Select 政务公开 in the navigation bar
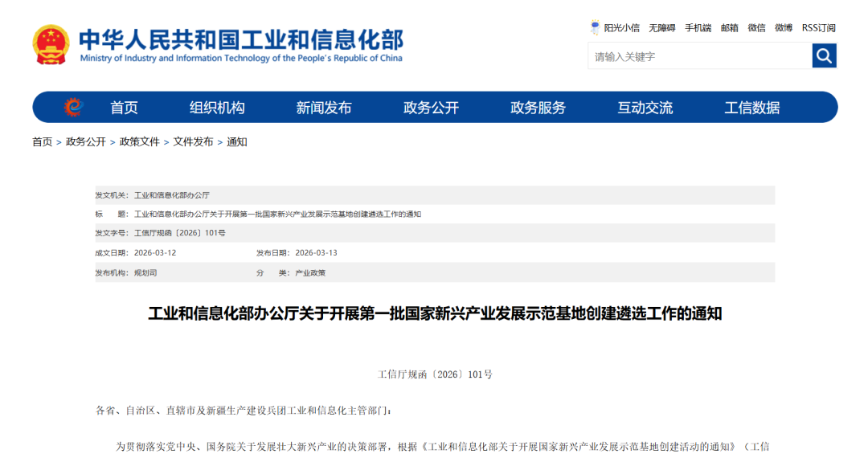The width and height of the screenshot is (868, 458). [x=431, y=108]
